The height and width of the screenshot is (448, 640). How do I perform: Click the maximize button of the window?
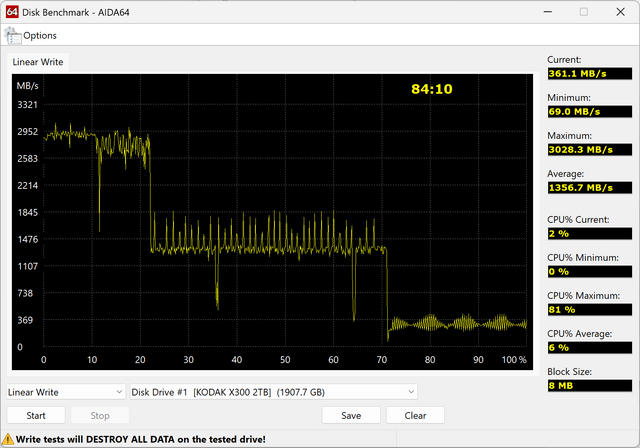[584, 12]
